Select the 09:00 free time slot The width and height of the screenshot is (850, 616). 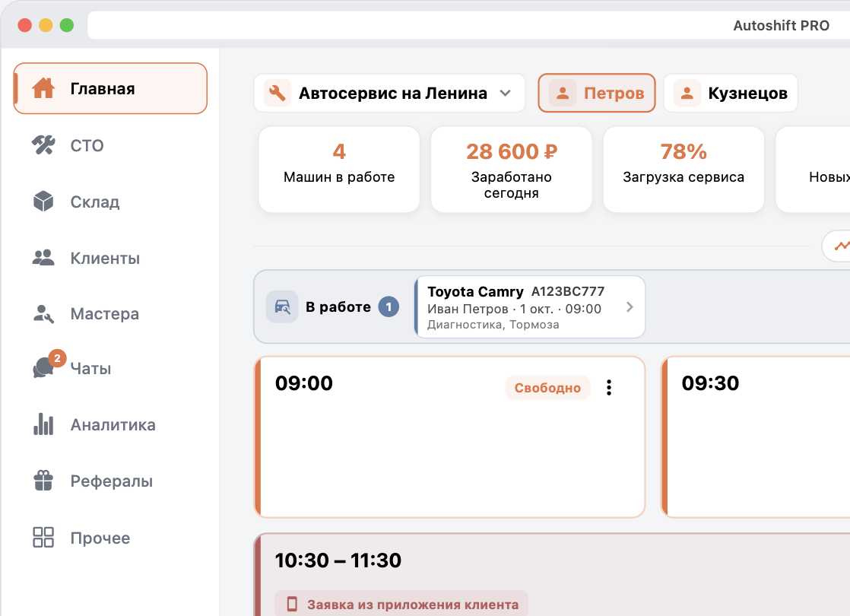point(449,437)
